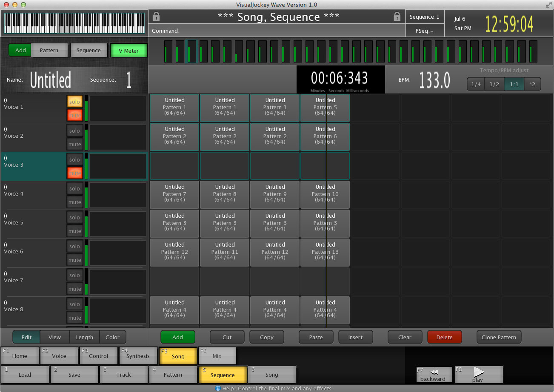Open the 6 Song sub-tab
This screenshot has width=554, height=392.
272,375
